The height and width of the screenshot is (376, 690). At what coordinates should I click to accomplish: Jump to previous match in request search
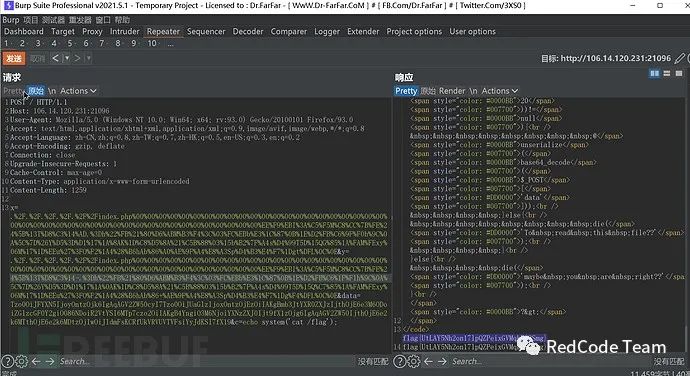pyautogui.click(x=36, y=361)
